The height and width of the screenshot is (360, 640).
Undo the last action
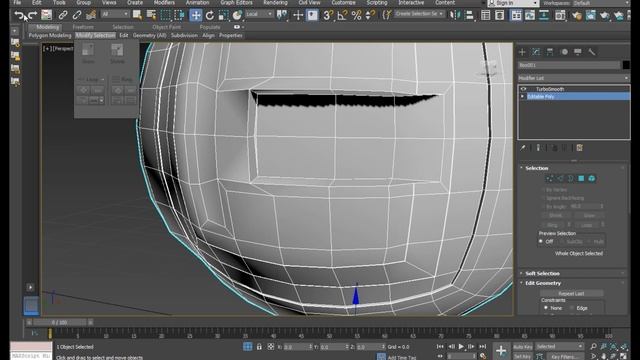(x=19, y=16)
